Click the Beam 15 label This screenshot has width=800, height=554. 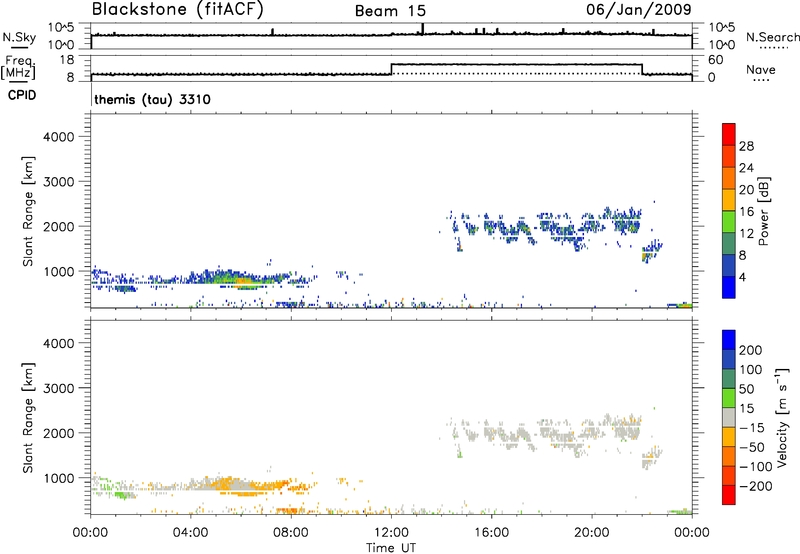pos(390,11)
